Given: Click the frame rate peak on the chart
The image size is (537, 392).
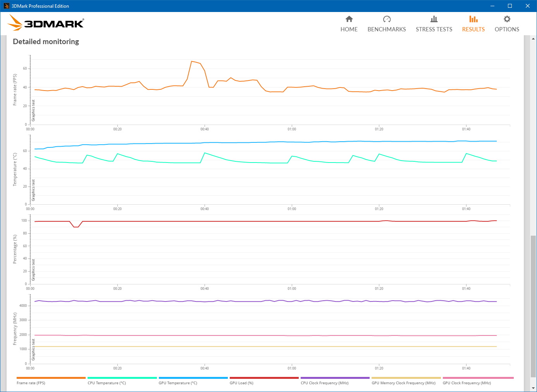Looking at the screenshot, I should coord(192,62).
